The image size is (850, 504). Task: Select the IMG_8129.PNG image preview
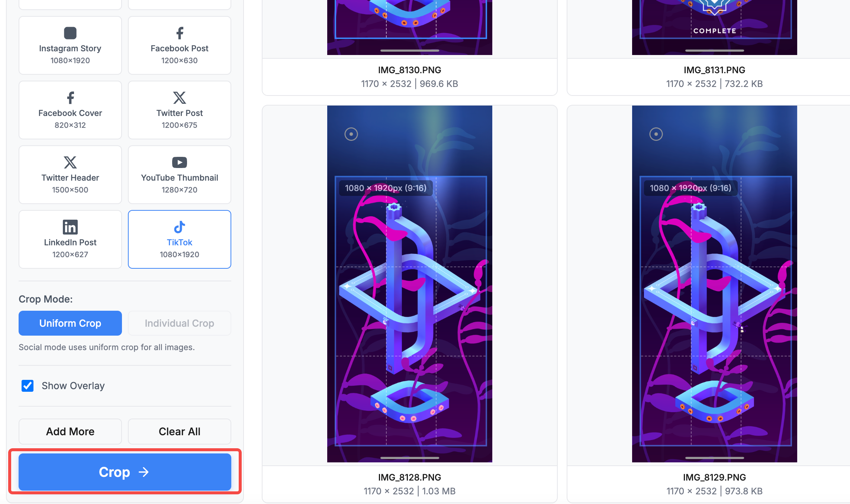(x=715, y=284)
